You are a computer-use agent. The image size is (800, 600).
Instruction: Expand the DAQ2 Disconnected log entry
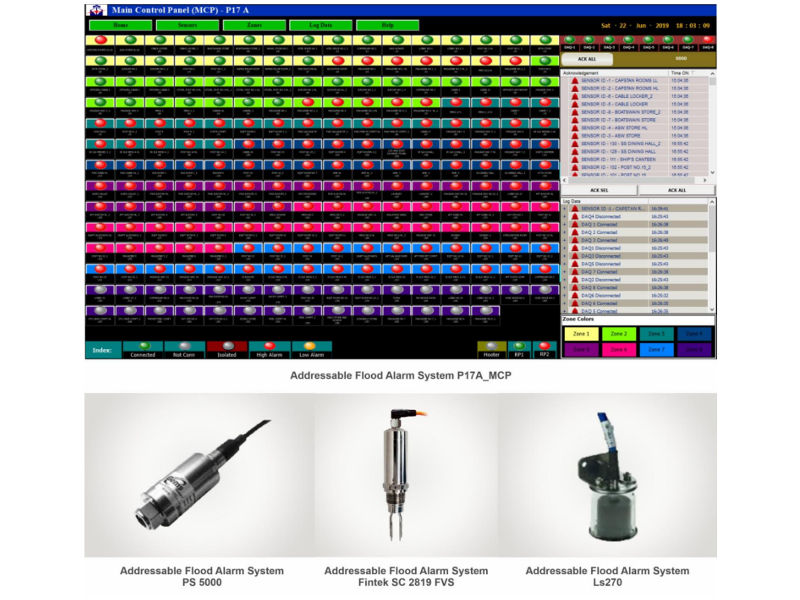(565, 280)
